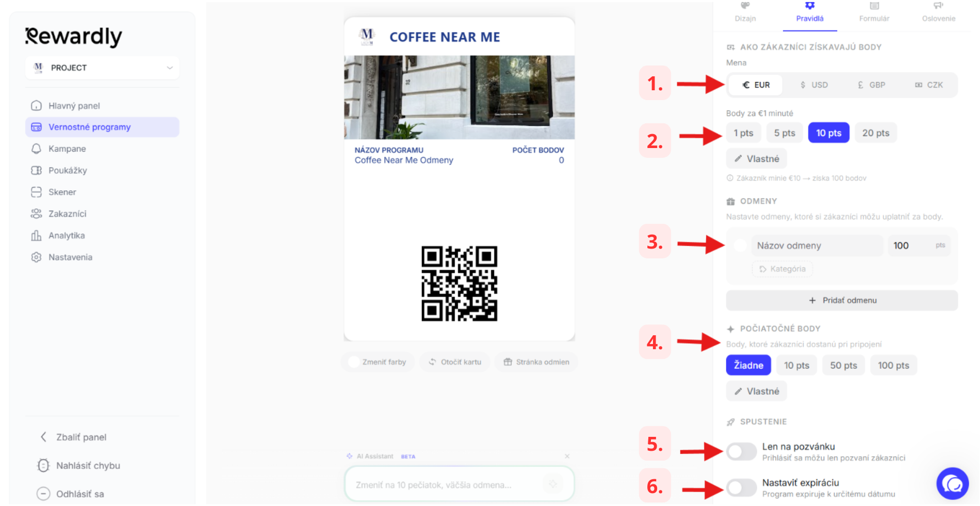Choose 10 pts per euro
Viewport: 980px width, 506px height.
point(829,133)
